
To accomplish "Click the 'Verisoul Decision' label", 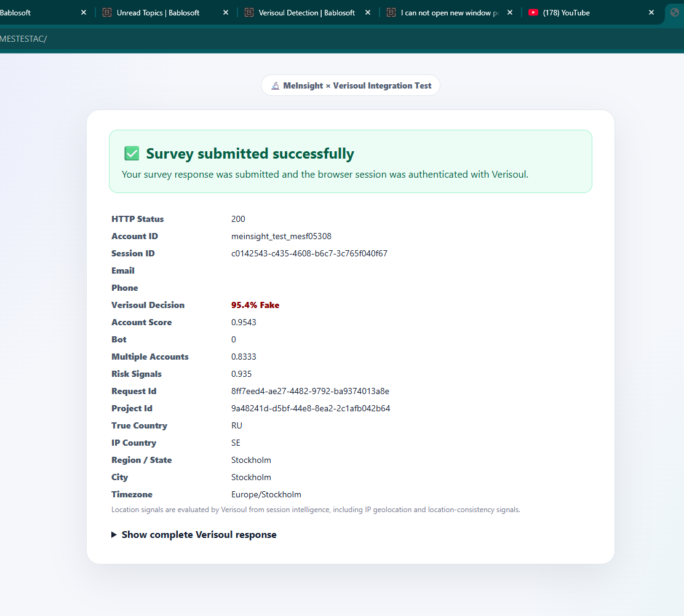I will tap(148, 305).
